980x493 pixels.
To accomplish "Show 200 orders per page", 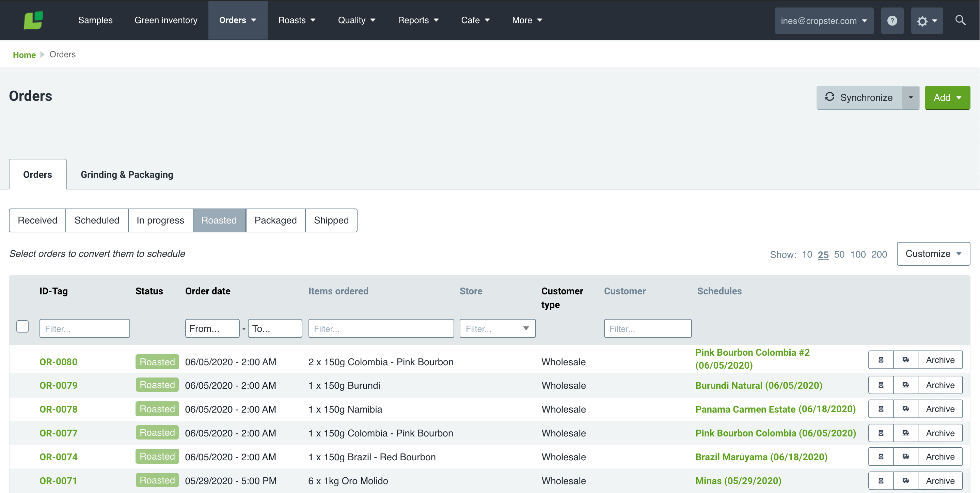I will 879,254.
